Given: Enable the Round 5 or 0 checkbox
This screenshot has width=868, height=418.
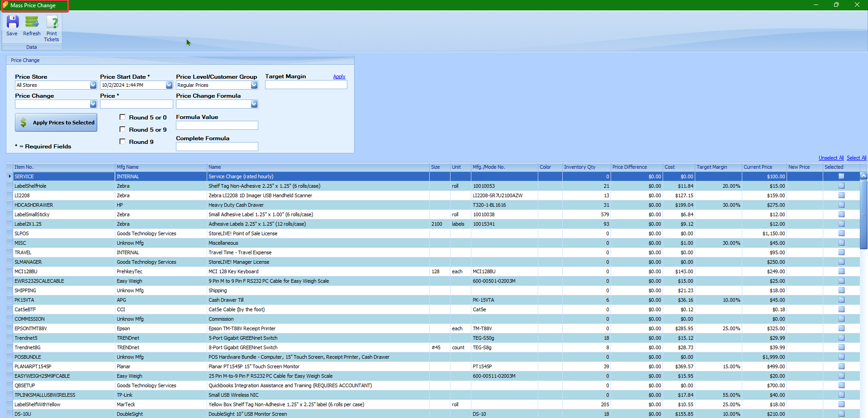Looking at the screenshot, I should (x=123, y=117).
